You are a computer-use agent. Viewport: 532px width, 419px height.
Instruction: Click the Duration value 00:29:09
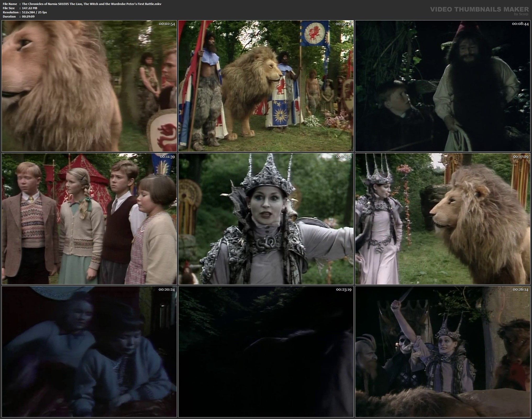pyautogui.click(x=28, y=17)
